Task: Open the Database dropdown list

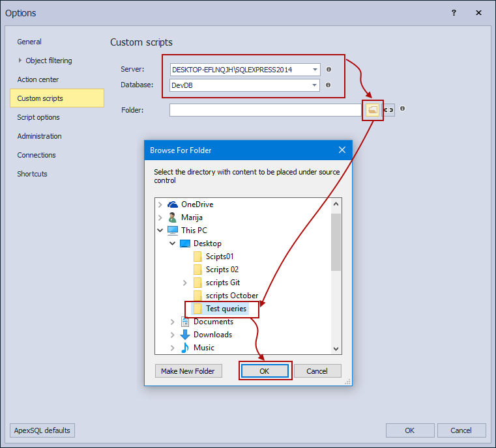Action: click(x=315, y=85)
